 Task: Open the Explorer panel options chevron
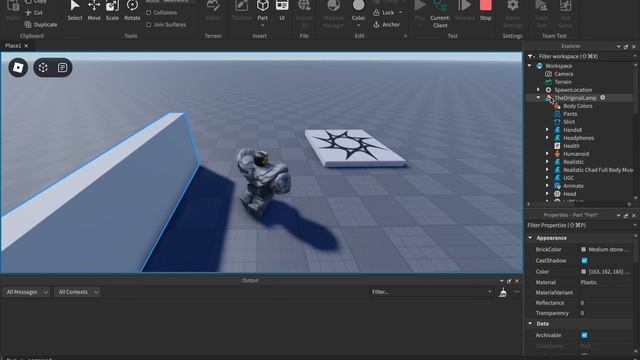point(618,47)
